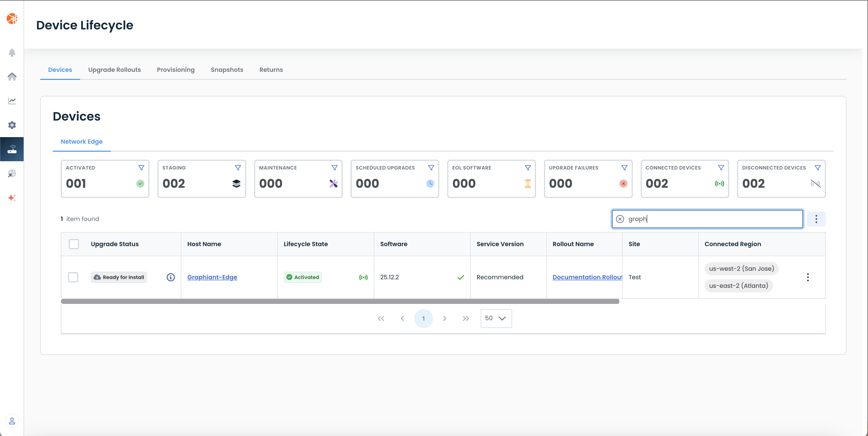
Task: Clear the search field with X icon
Action: (620, 219)
